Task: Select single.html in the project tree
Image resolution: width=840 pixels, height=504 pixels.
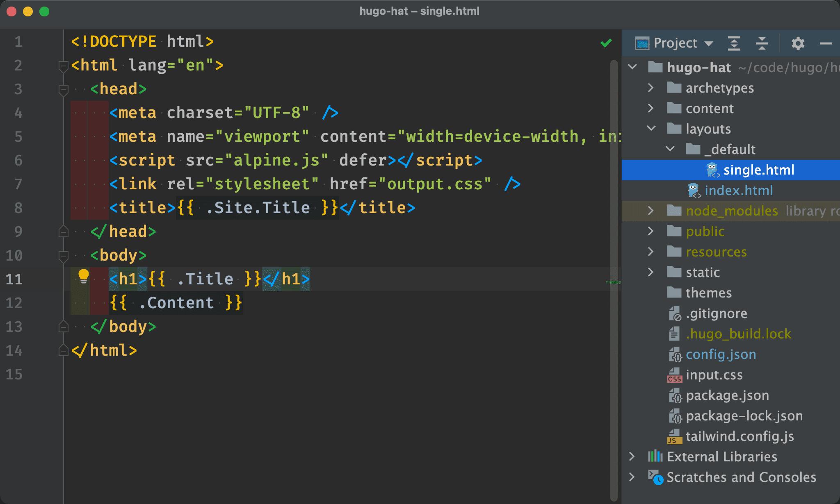Action: (731, 170)
